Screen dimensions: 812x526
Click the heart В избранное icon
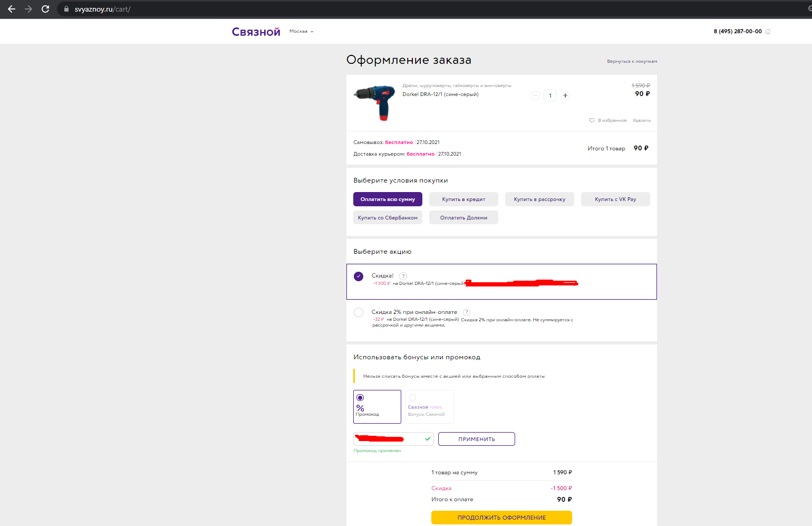pos(592,120)
